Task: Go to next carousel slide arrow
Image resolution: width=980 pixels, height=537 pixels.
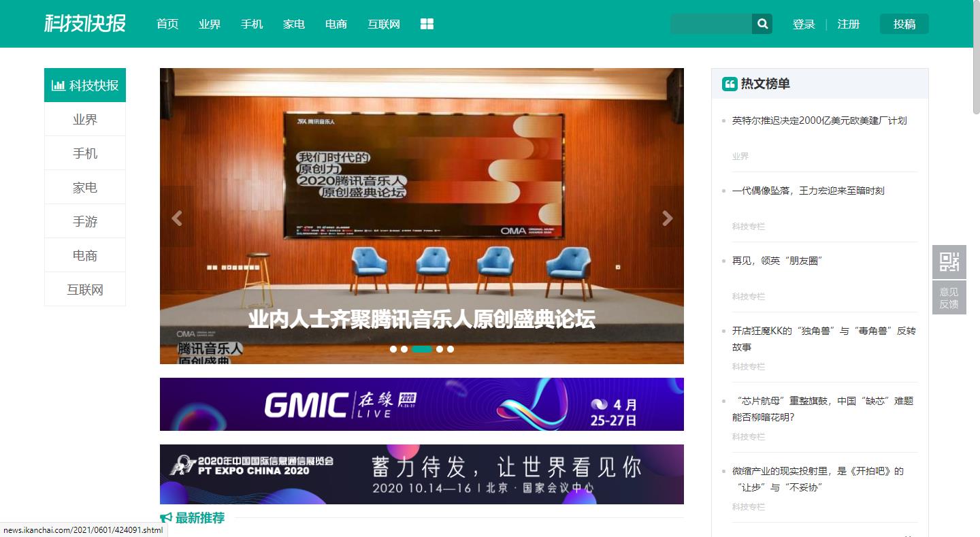Action: point(667,218)
